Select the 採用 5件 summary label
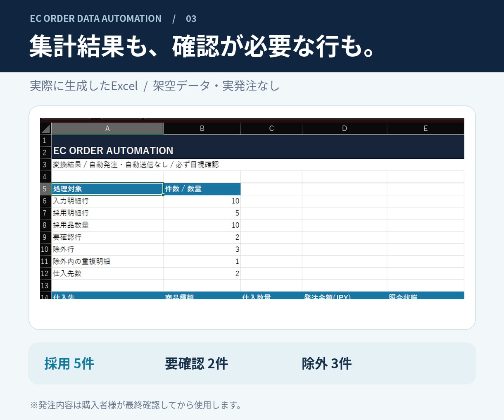Viewport: 504px width, 420px height. click(69, 363)
